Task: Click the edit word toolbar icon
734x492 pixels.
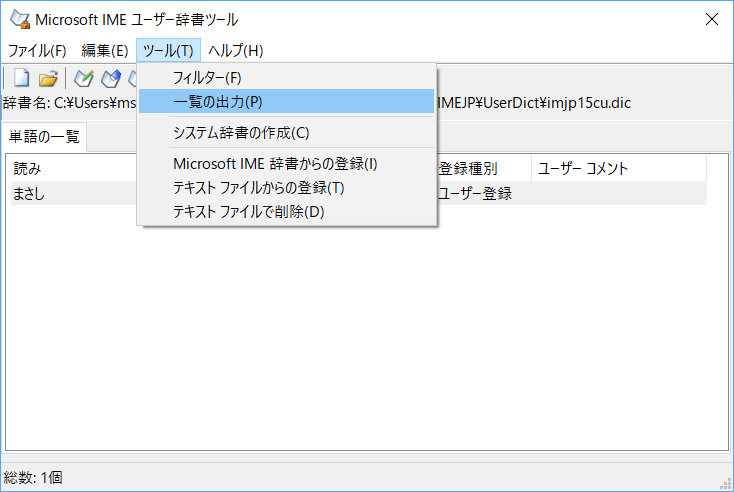Action: coord(111,78)
